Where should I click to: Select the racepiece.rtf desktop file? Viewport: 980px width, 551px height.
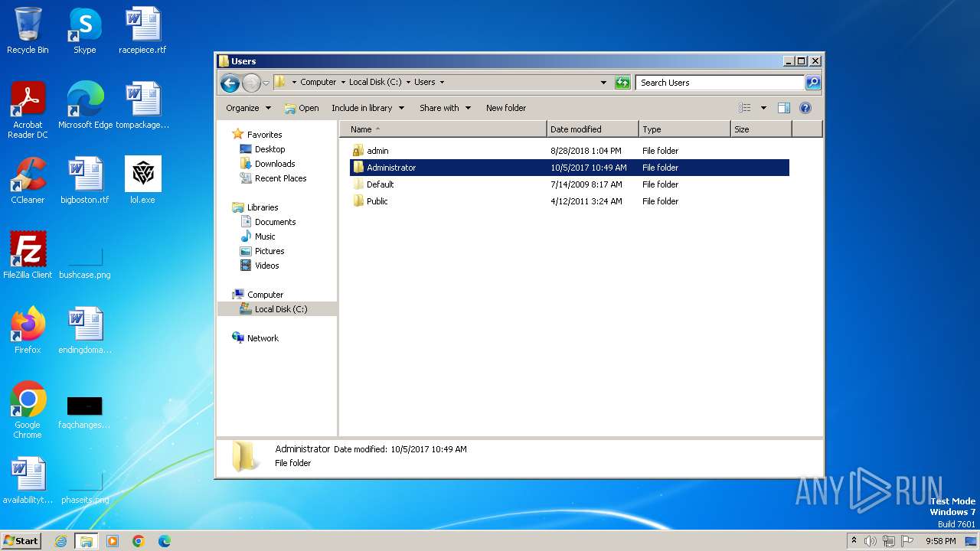coord(142,31)
